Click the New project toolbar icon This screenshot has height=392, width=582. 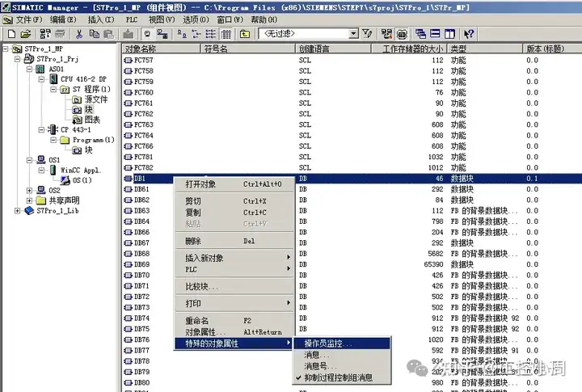pos(11,34)
